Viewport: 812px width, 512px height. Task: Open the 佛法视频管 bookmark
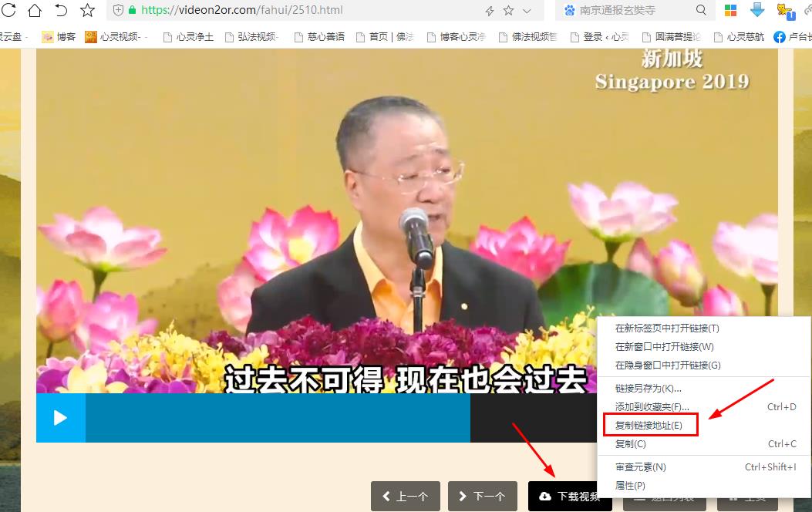527,37
